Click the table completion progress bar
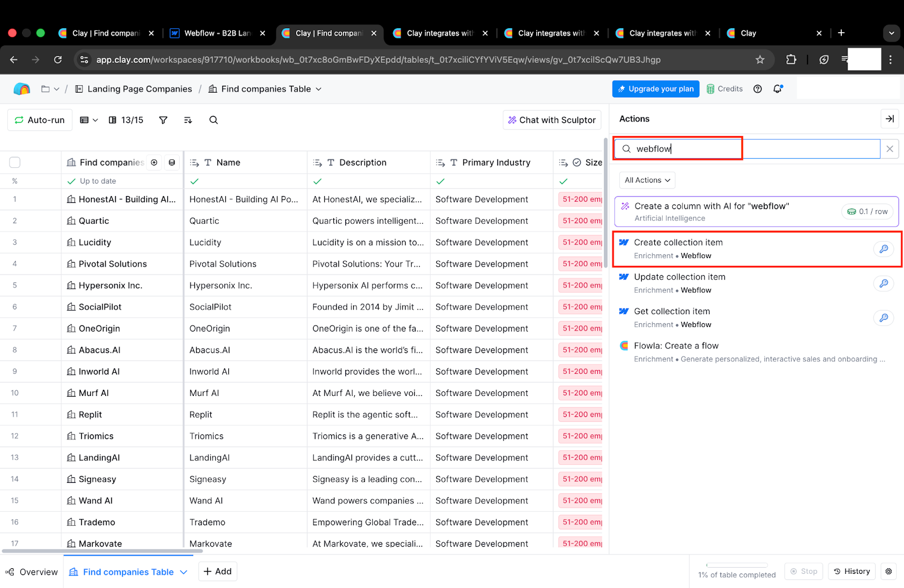This screenshot has height=588, width=904. pyautogui.click(x=737, y=565)
